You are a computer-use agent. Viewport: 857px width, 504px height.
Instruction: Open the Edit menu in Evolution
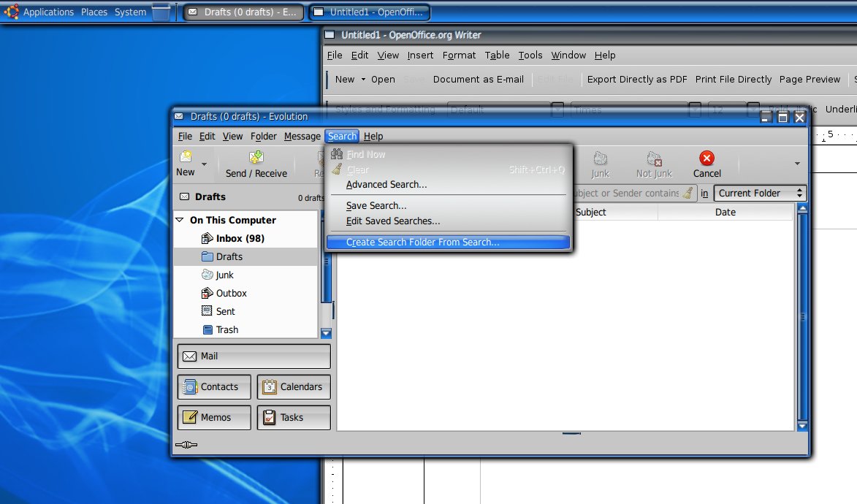(207, 136)
